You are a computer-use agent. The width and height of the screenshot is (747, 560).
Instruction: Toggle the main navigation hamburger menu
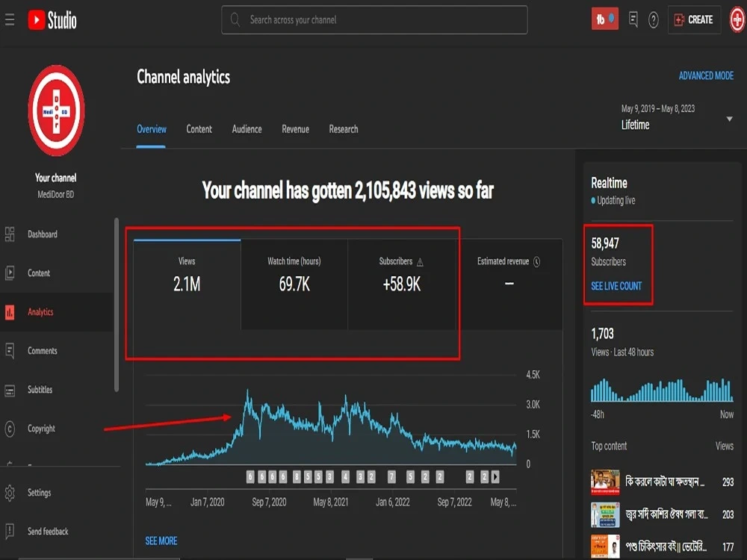tap(10, 20)
